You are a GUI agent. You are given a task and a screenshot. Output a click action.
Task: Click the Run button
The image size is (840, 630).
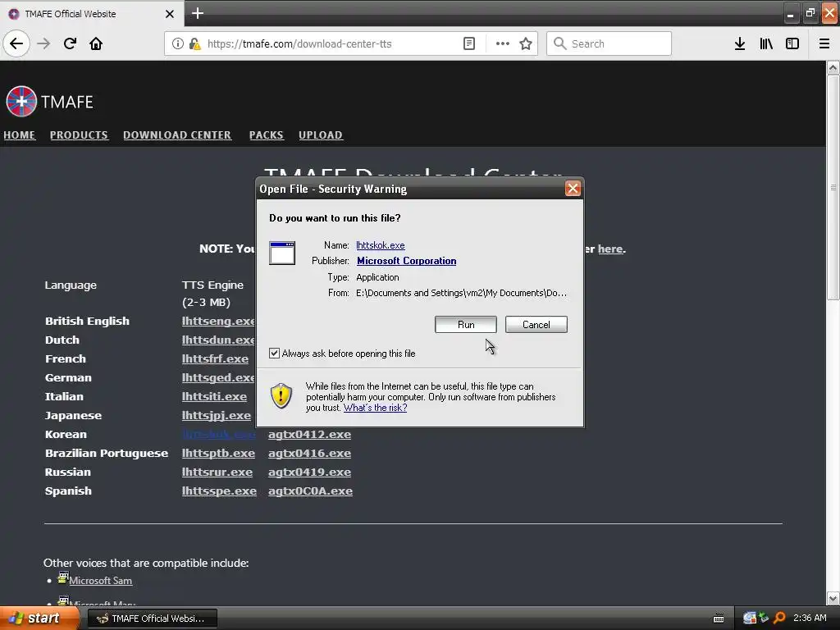tap(466, 325)
